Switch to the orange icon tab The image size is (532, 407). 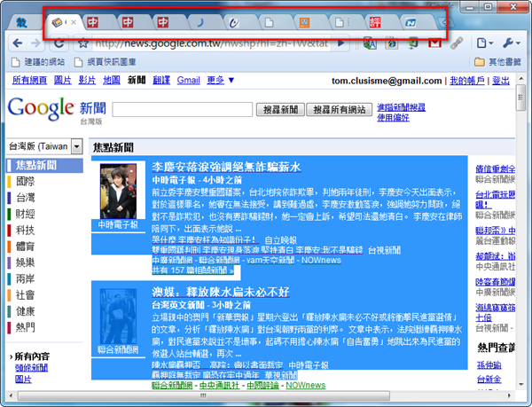(304, 23)
